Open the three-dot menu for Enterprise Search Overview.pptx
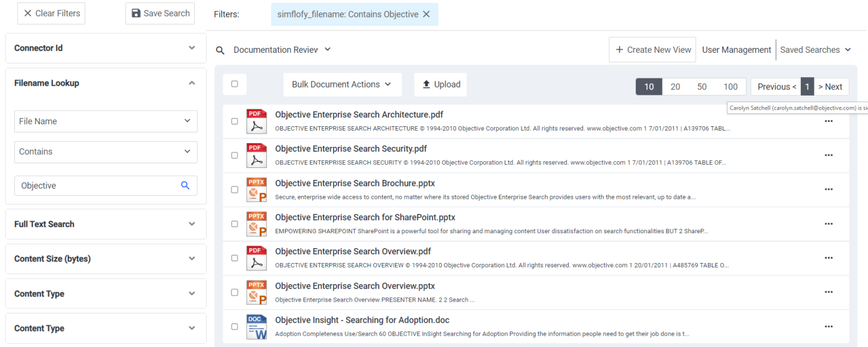The width and height of the screenshot is (868, 347). coord(828,292)
